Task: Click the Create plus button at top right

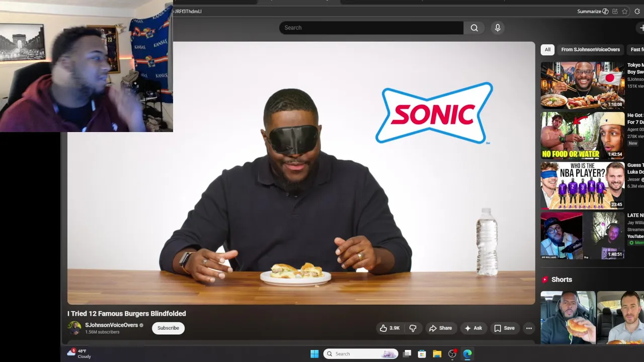Action: click(641, 28)
